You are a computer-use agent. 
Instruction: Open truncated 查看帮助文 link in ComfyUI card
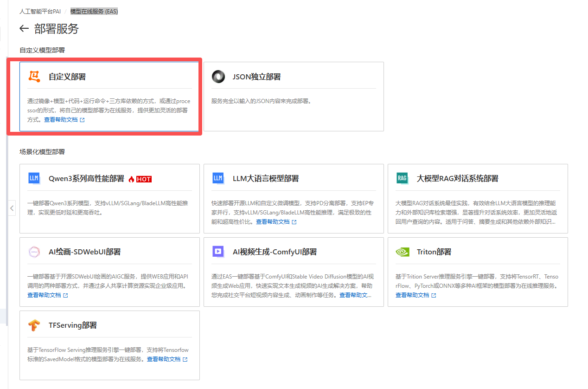coord(356,295)
